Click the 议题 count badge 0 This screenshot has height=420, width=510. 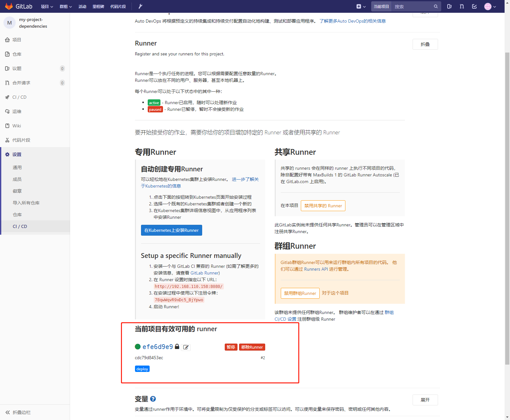(62, 68)
